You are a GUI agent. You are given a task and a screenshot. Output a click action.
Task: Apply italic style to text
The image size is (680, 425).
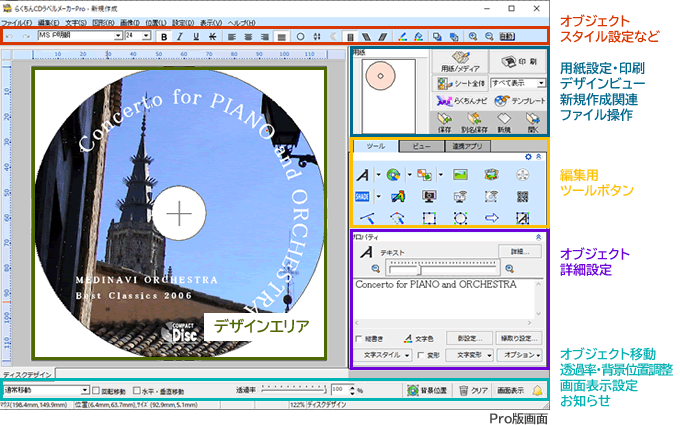[x=181, y=36]
